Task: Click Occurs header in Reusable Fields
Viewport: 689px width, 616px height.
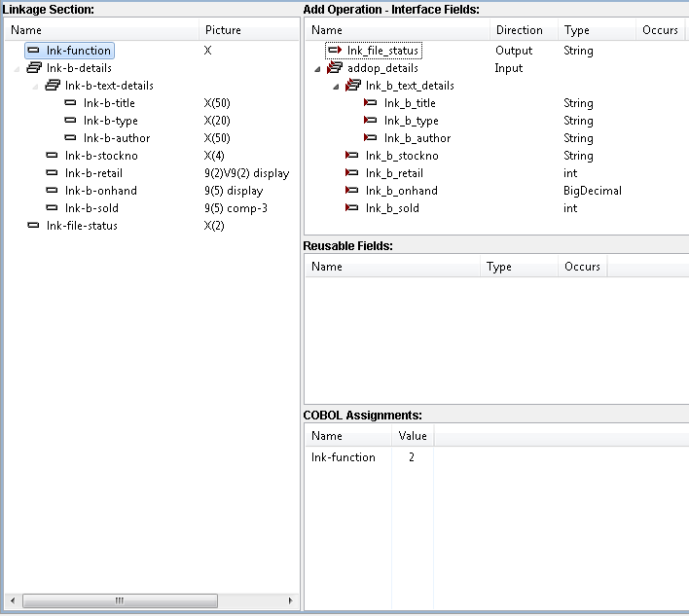Action: tap(582, 267)
